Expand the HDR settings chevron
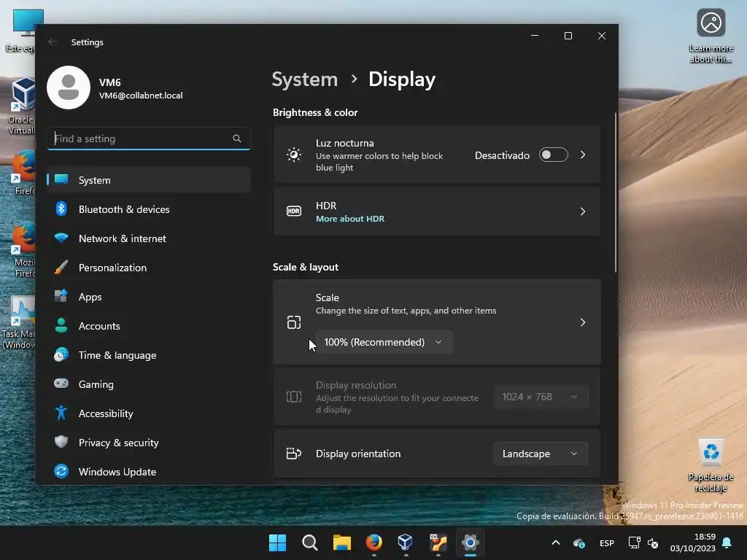This screenshot has height=560, width=747. pos(583,211)
